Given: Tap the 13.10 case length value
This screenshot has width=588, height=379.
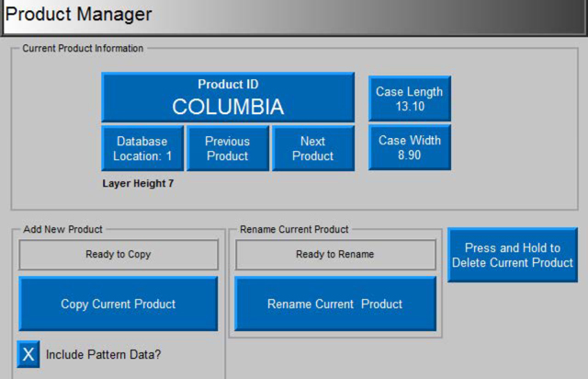Looking at the screenshot, I should tap(410, 107).
